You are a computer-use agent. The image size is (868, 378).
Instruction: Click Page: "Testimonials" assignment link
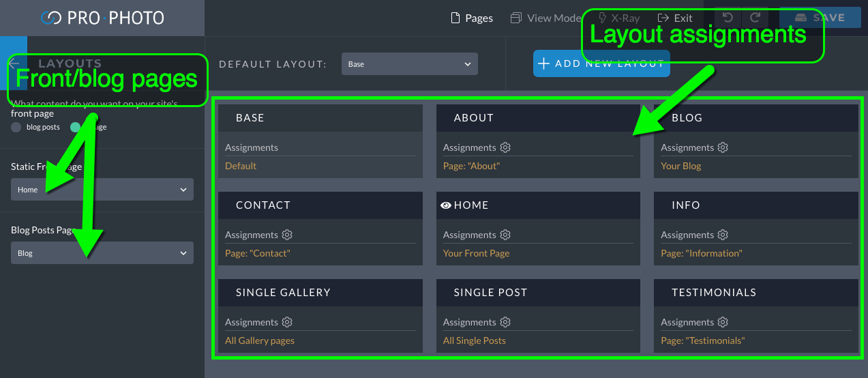tap(703, 340)
